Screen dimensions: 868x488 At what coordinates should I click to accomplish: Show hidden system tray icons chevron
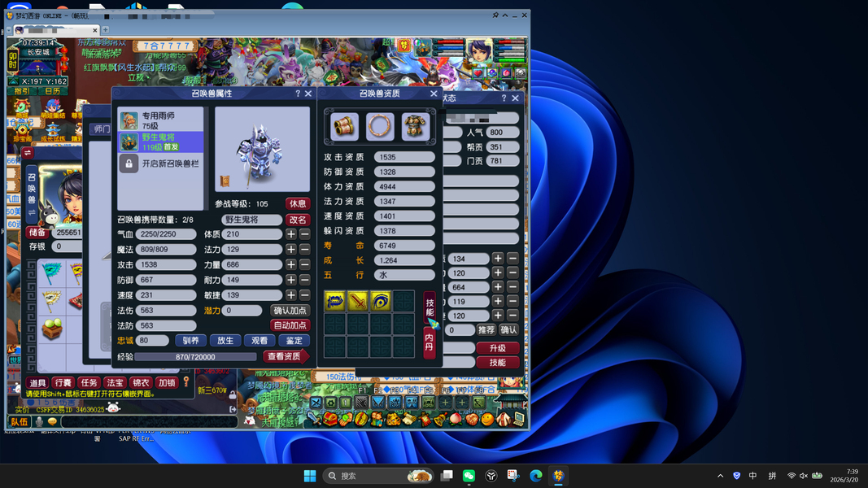tap(720, 476)
